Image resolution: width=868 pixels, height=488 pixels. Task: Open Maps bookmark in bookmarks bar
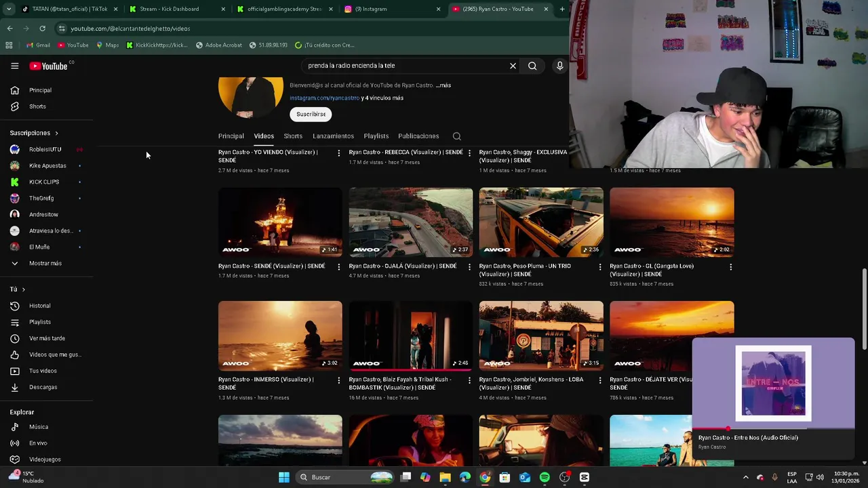click(107, 45)
